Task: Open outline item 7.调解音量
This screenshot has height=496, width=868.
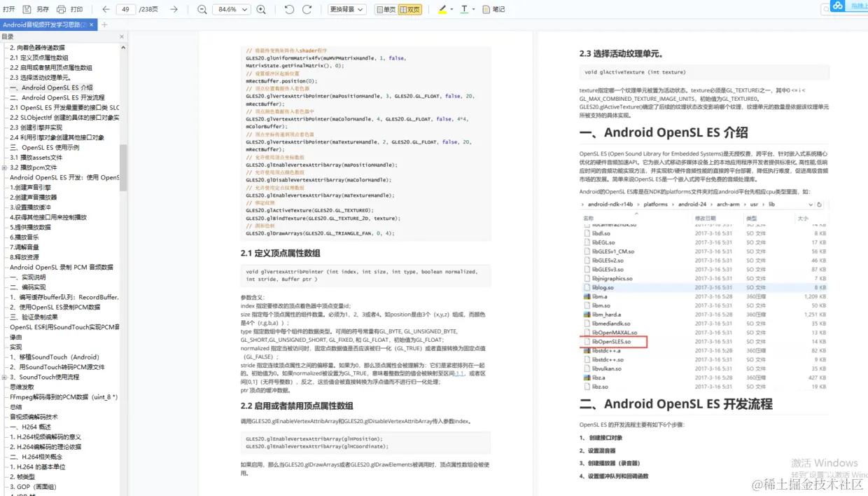Action: click(x=24, y=247)
